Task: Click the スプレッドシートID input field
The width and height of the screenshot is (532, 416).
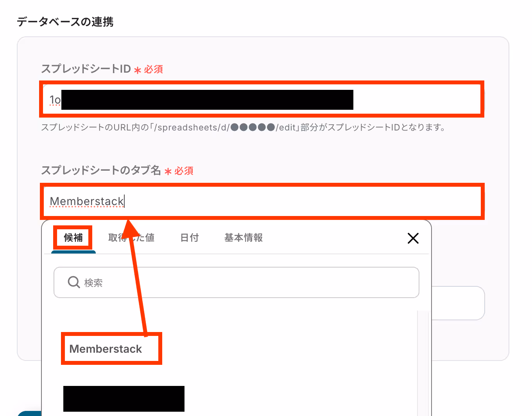Action: [262, 99]
